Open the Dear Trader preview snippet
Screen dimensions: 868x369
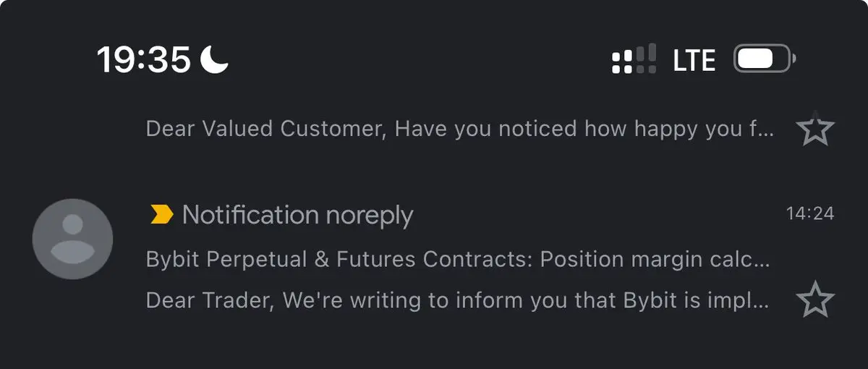(457, 300)
